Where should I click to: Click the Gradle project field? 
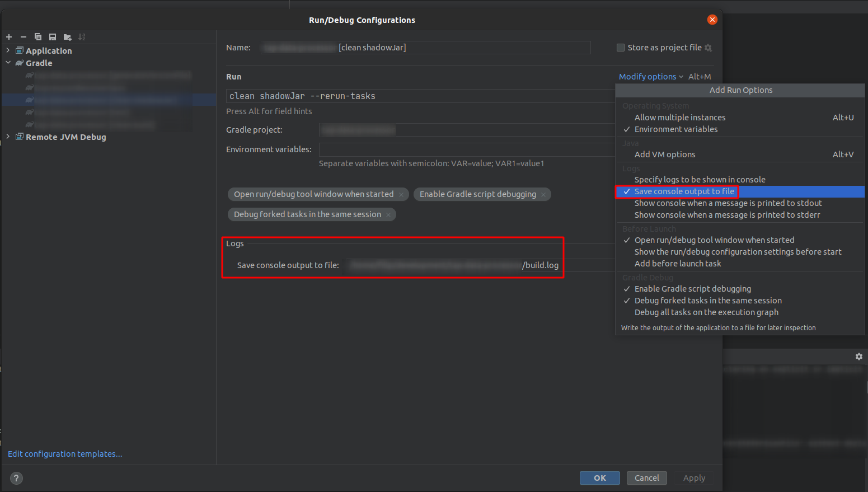467,130
